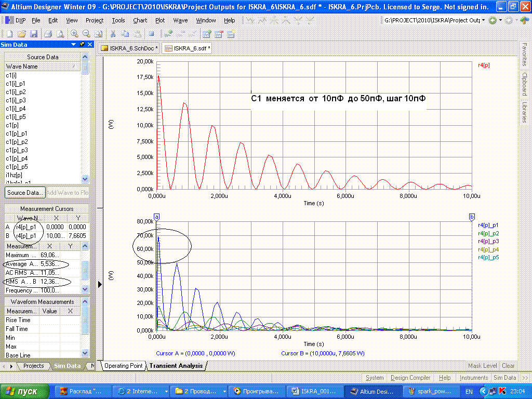The width and height of the screenshot is (532, 399).
Task: Open the Chart menu
Action: [140, 20]
